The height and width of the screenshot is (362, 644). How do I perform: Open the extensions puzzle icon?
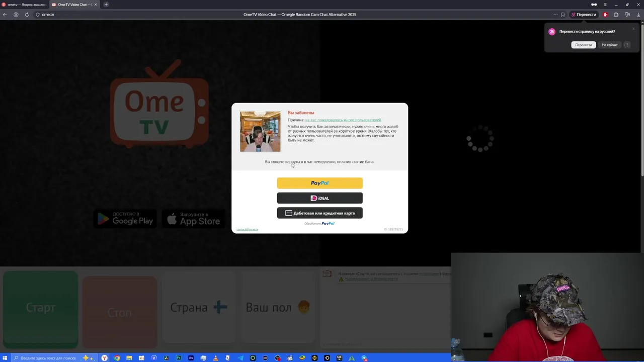[616, 15]
